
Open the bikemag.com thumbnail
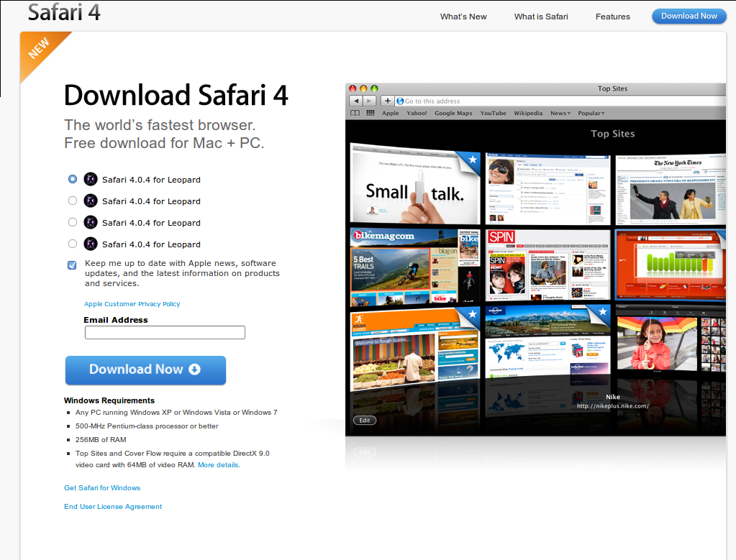pos(415,266)
